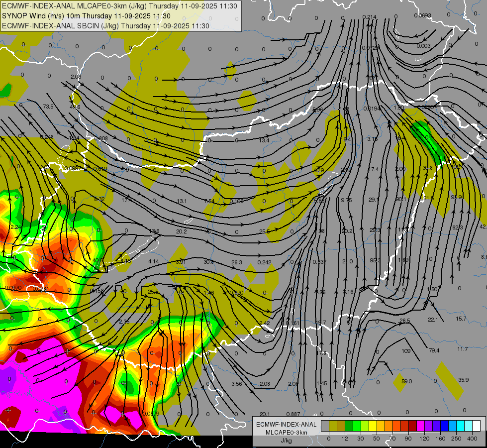This screenshot has width=487, height=448.
Task: Click the SBCIN title line
Action: [105, 26]
